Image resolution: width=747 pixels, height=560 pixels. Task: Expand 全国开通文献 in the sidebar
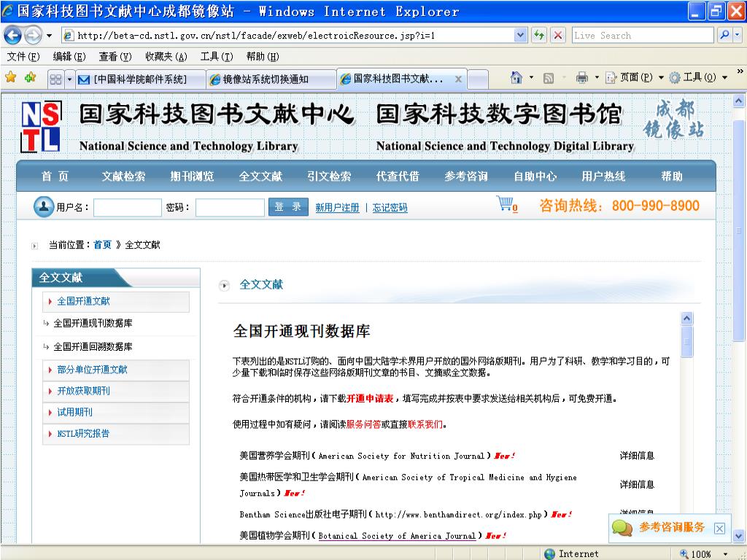[116, 301]
